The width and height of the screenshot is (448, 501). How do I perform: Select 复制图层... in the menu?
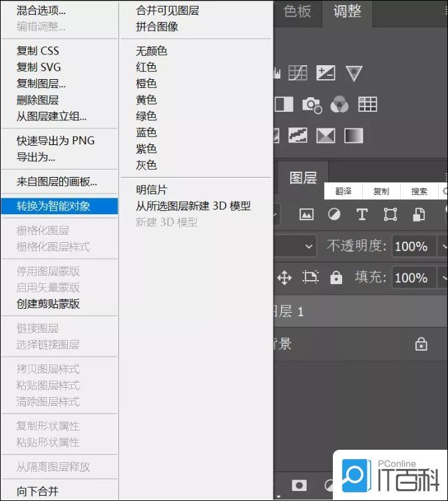(x=41, y=84)
